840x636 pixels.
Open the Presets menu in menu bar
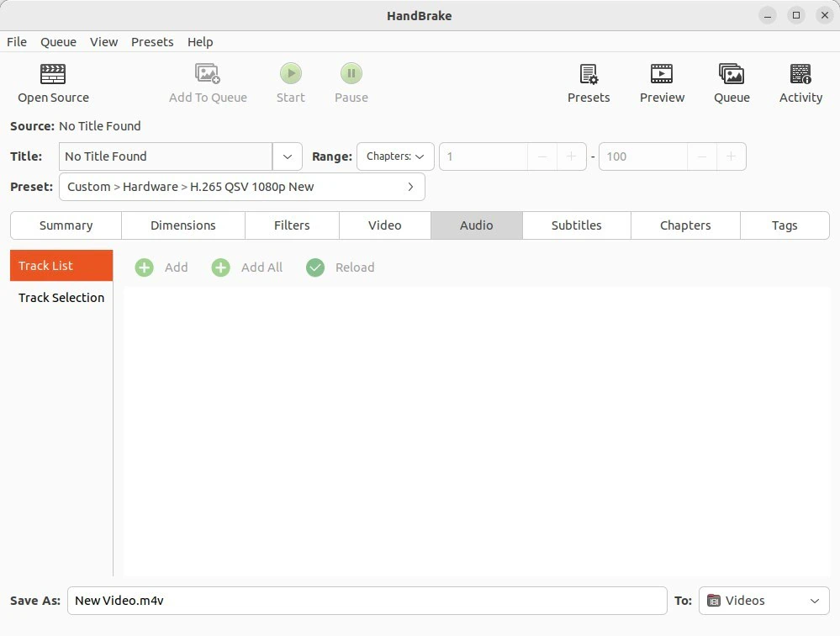(152, 42)
